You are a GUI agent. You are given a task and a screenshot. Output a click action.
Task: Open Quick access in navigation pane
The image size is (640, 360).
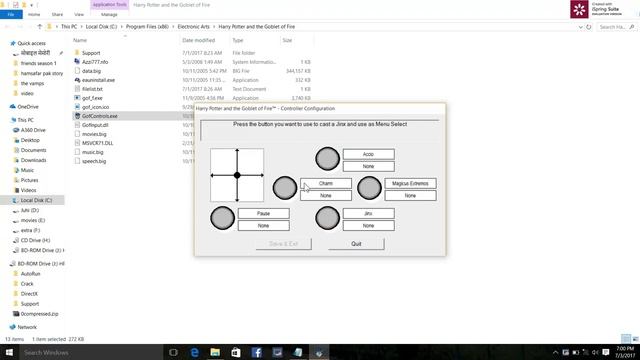tap(31, 43)
